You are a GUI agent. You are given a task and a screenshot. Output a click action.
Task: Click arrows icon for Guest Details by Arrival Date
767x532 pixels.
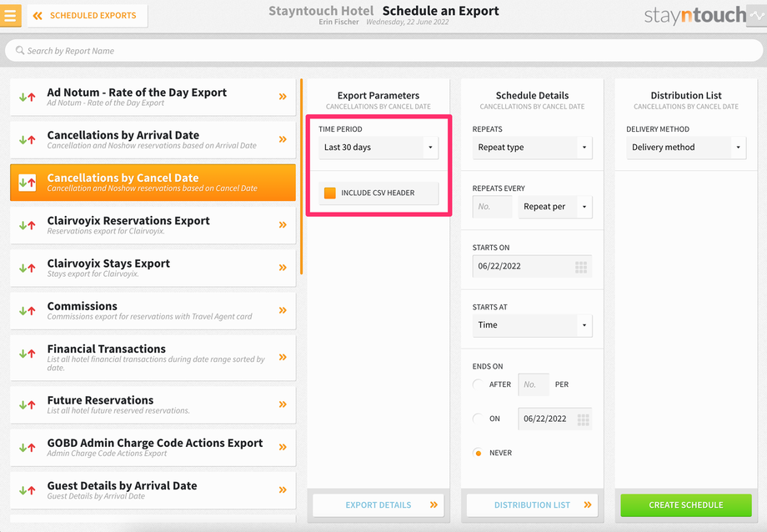pos(27,490)
